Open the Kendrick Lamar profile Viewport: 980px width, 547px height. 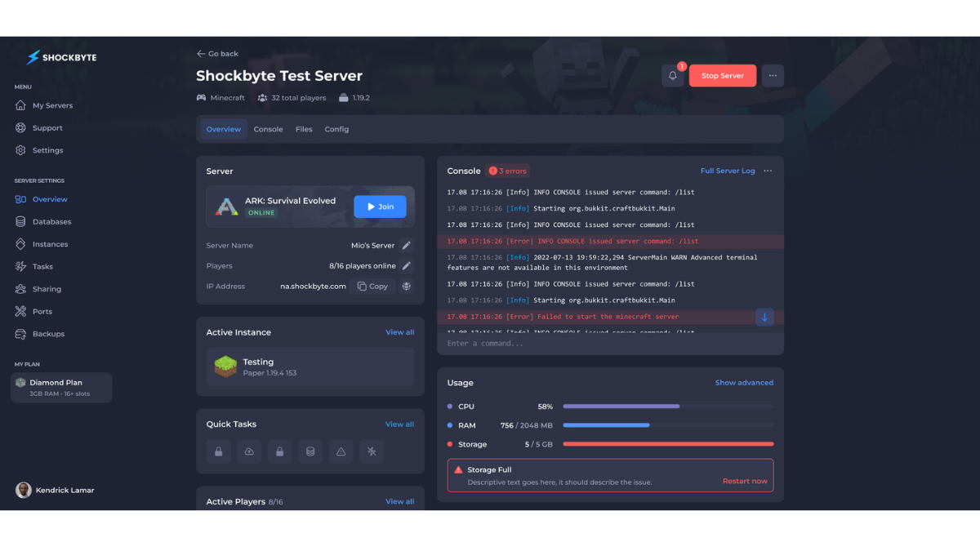tap(55, 490)
